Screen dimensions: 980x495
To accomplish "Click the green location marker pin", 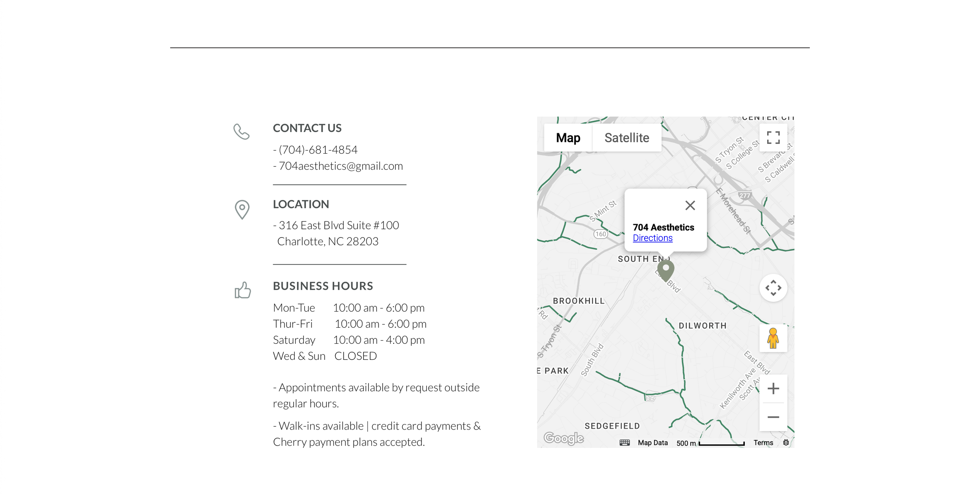I will 665,270.
